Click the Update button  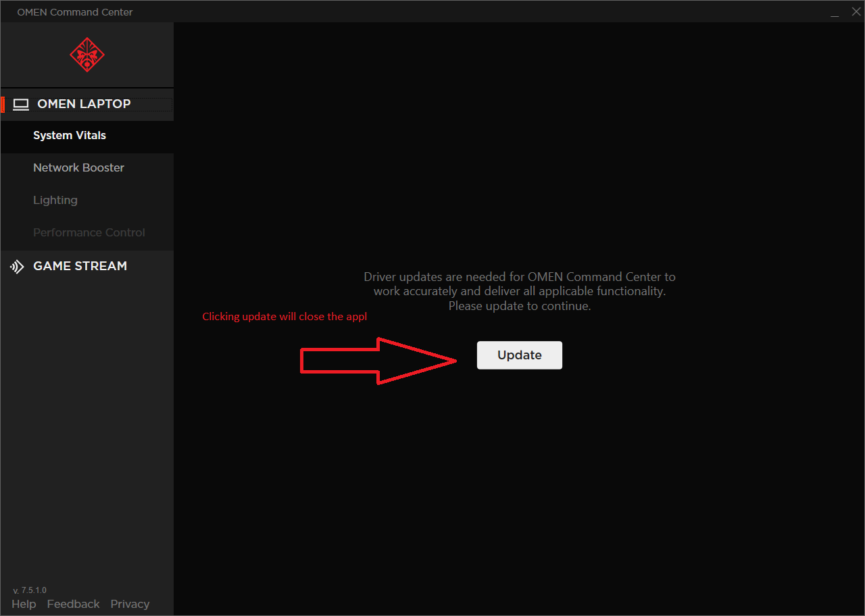519,355
